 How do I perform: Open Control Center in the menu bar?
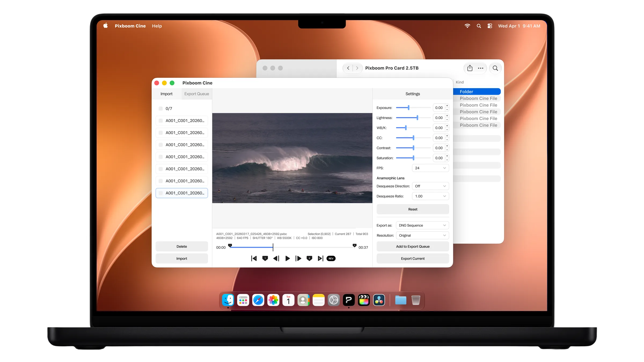pos(490,26)
